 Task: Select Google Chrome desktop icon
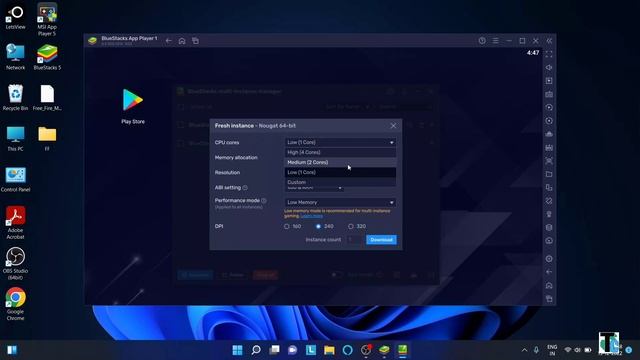16,304
